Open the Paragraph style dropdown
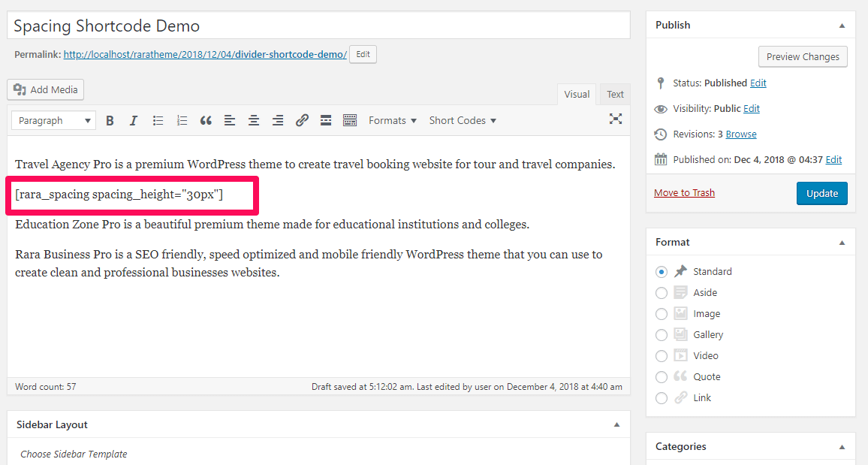The image size is (868, 465). coord(53,120)
